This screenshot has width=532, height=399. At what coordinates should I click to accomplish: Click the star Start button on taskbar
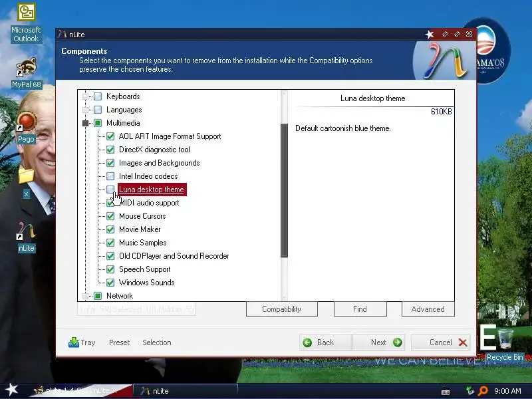(x=12, y=390)
